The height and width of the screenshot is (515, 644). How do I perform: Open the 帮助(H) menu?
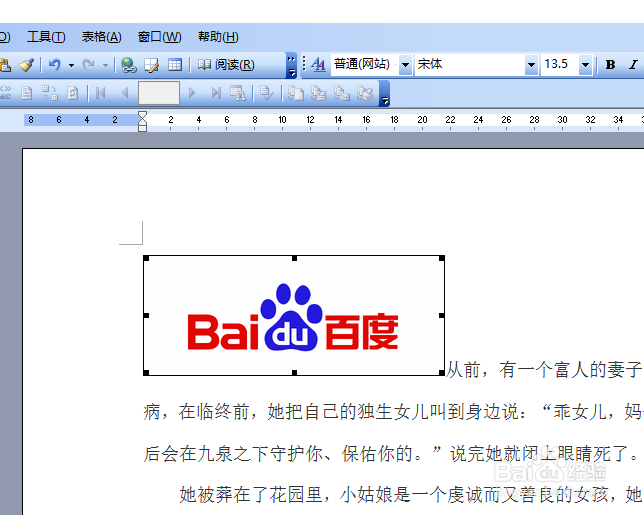[218, 37]
